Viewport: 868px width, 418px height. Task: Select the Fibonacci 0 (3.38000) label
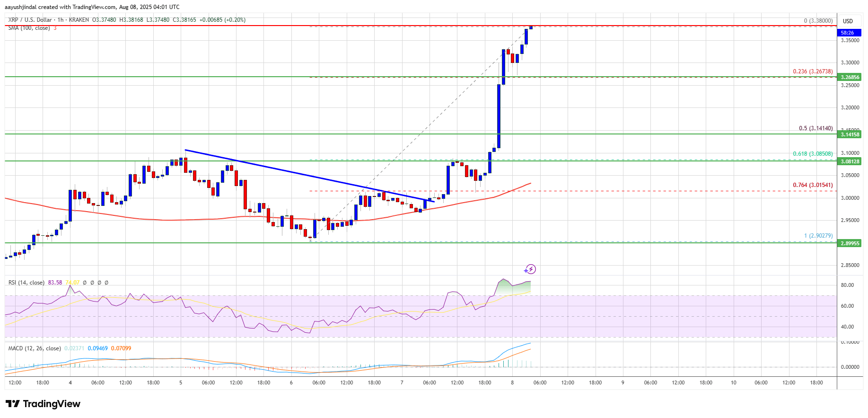pos(818,21)
